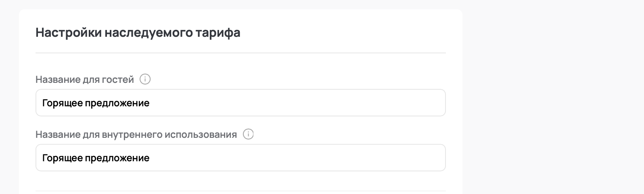Click the word "предложение" in guest name field

(x=117, y=103)
